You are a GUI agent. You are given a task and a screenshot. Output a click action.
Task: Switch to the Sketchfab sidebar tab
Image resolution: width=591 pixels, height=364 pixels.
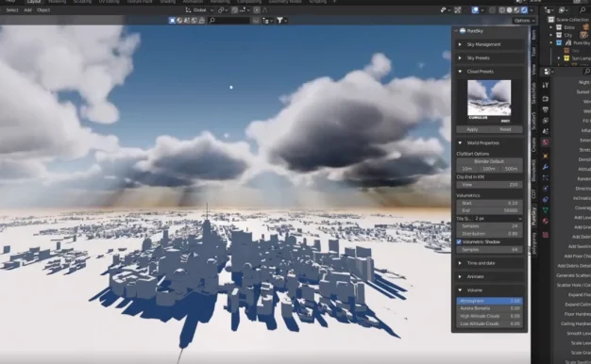point(533,93)
